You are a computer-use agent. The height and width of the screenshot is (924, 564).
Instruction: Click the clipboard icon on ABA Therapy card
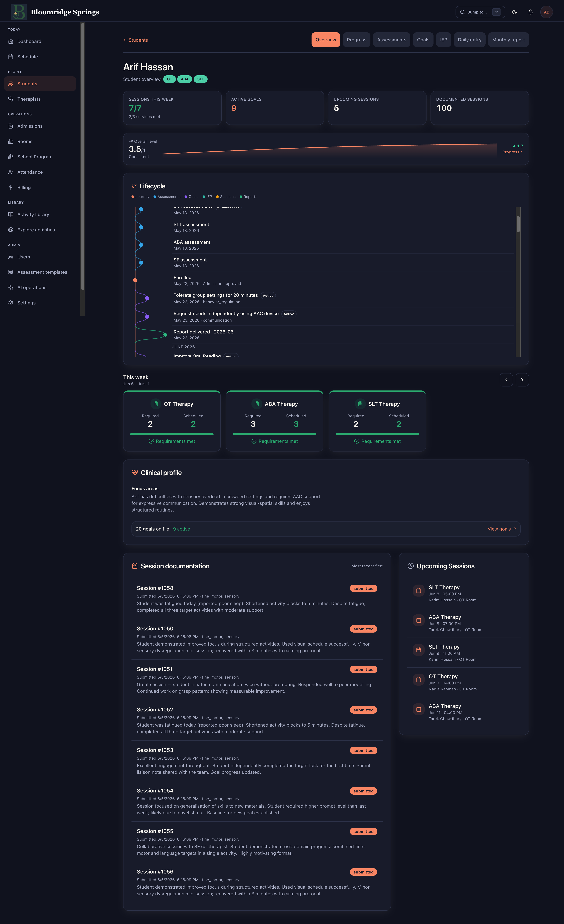tap(257, 404)
